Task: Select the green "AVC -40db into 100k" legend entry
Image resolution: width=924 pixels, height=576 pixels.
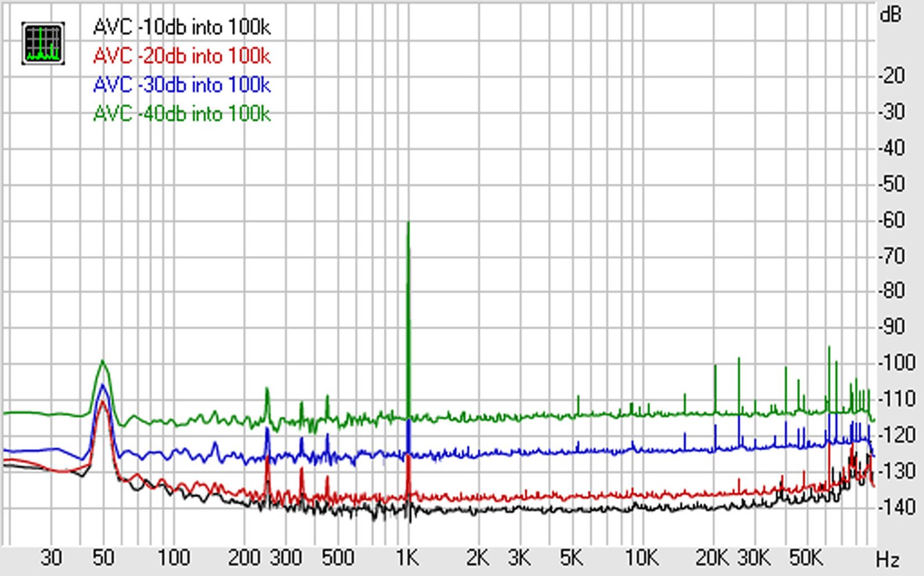Action: point(181,114)
